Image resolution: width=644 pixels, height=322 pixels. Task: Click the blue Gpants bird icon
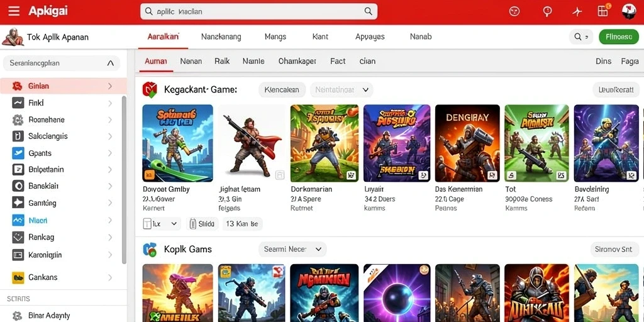tap(18, 153)
